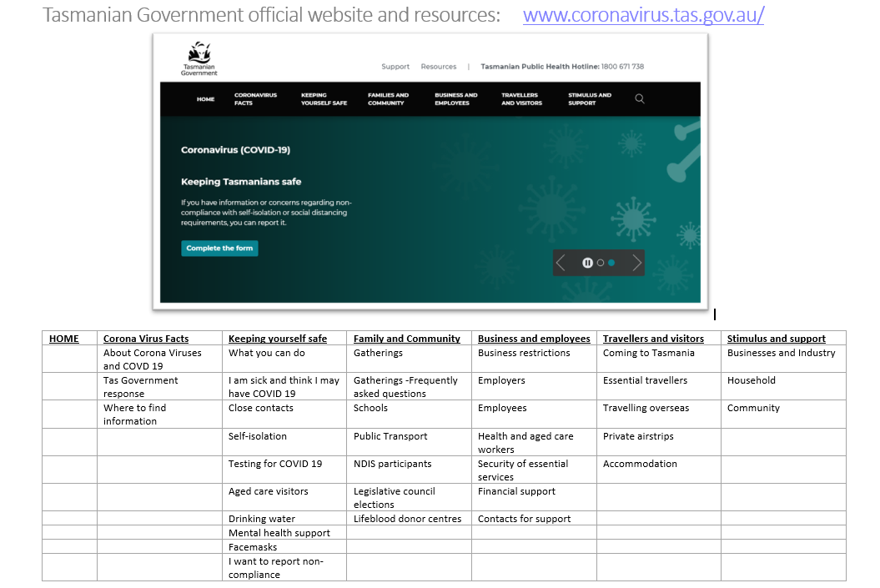The height and width of the screenshot is (588, 880).
Task: Click the search magnifier icon in the navigation bar
Action: coord(639,98)
